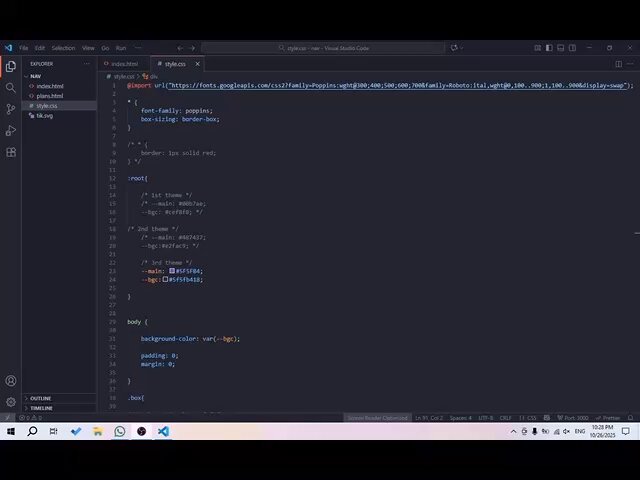
Task: Open the Source Control view
Action: tap(11, 109)
